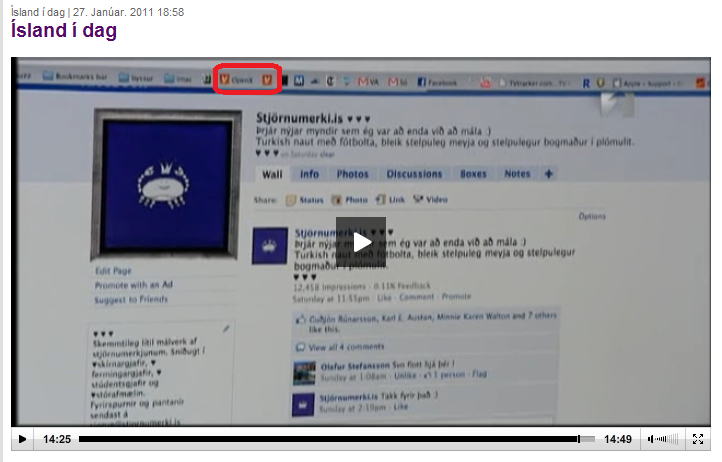Click the large play button on video
The image size is (722, 462).
361,242
